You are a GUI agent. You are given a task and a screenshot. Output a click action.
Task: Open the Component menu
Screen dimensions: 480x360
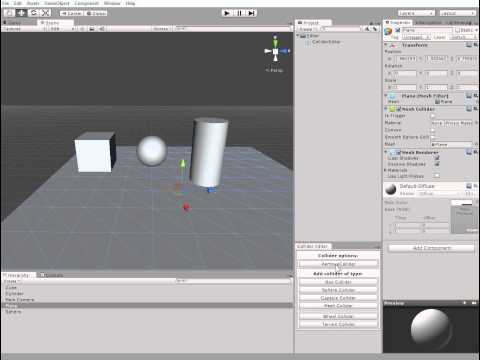[86, 3]
